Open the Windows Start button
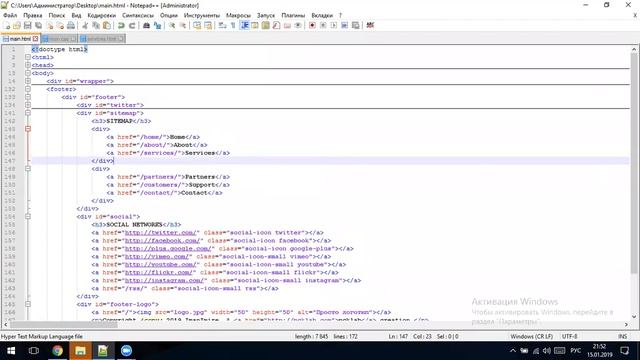Image resolution: width=640 pixels, height=360 pixels. (x=11, y=351)
